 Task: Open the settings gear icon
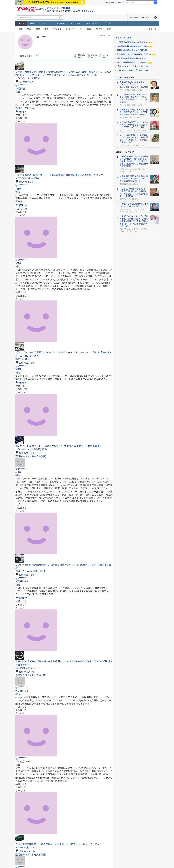tap(155, 18)
